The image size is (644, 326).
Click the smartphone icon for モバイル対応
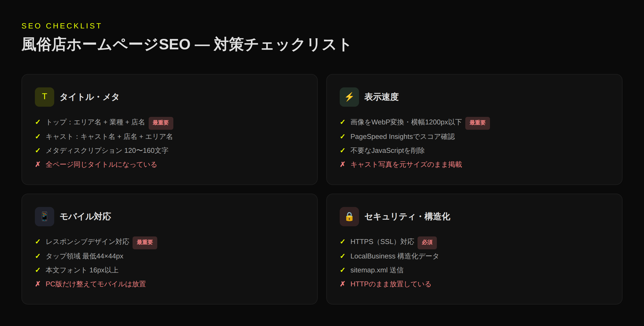click(x=44, y=216)
